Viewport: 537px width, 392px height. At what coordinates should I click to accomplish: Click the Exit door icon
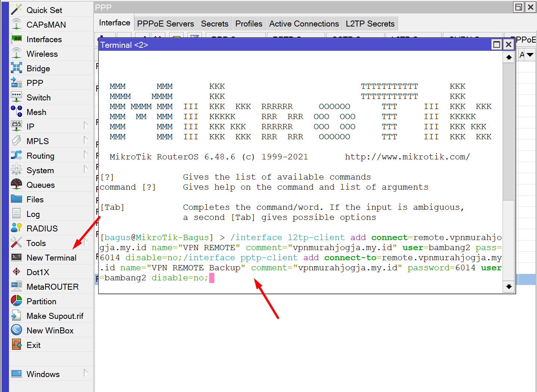(x=16, y=345)
